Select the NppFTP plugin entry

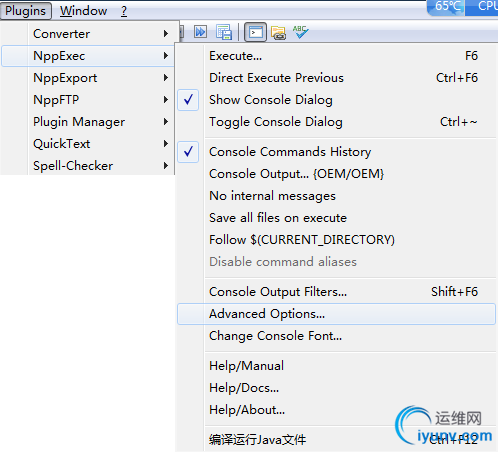coord(88,100)
